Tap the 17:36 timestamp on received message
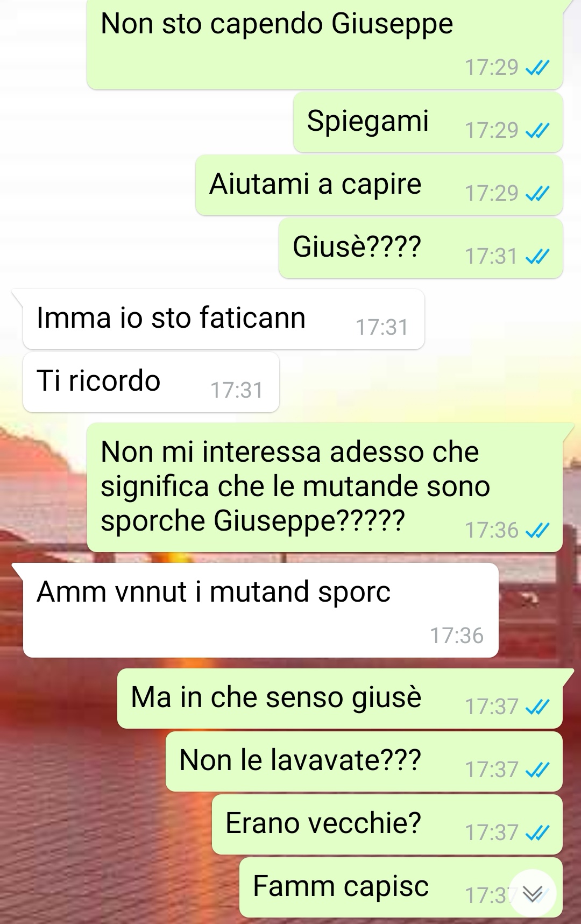Viewport: 581px width, 924px height. tap(457, 636)
